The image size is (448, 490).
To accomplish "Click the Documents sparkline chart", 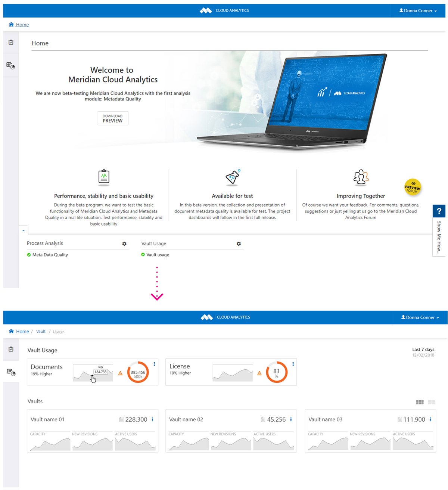I will (93, 373).
